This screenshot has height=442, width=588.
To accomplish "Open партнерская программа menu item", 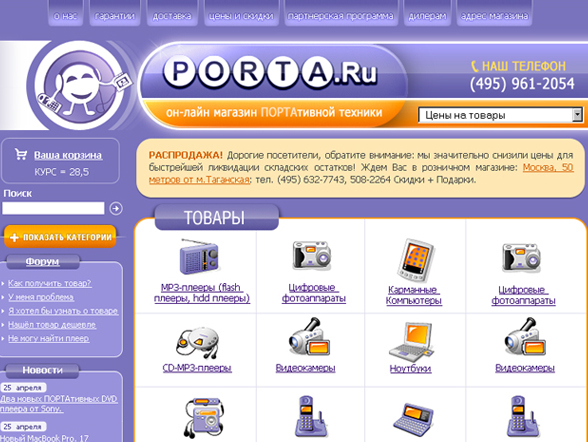I will 340,16.
